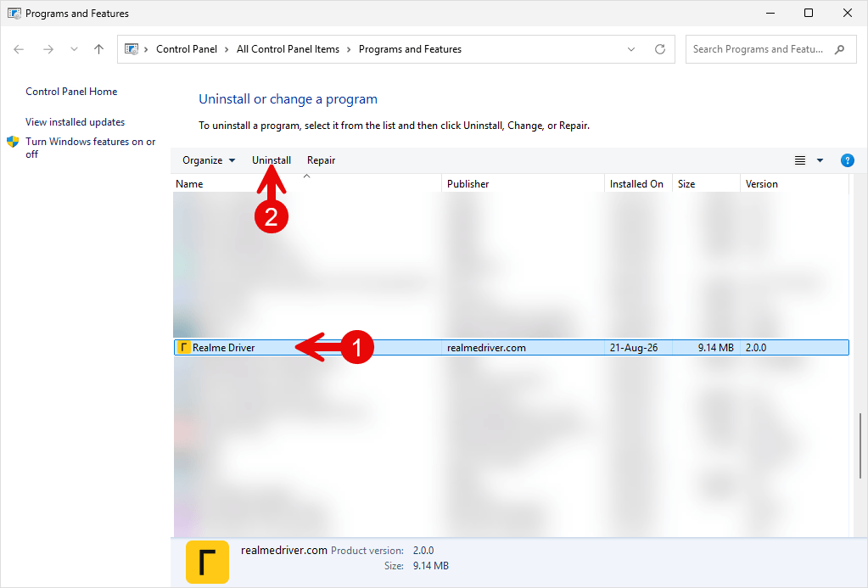
Task: Sort list by Version column header
Action: pyautogui.click(x=794, y=184)
